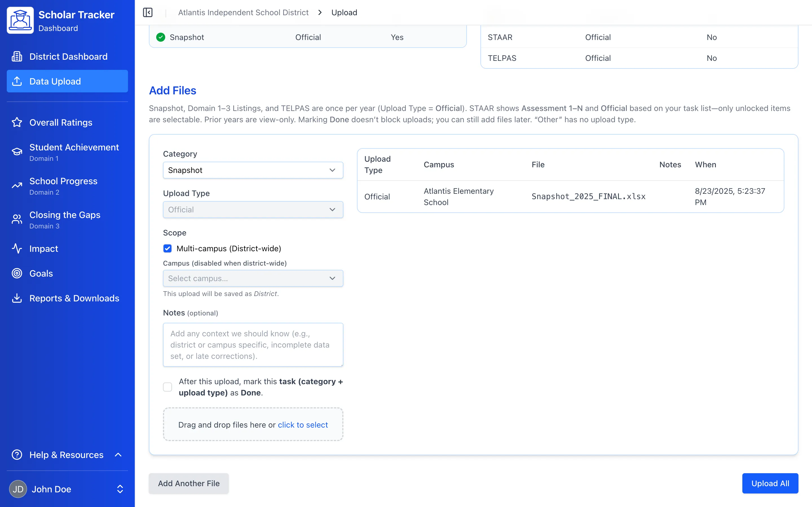Collapse the Help & Resources section
The width and height of the screenshot is (812, 507).
(118, 455)
